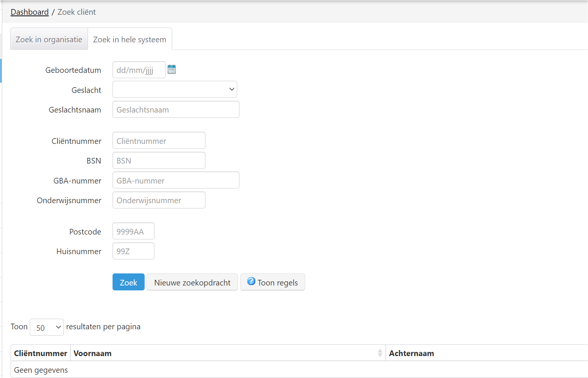
Task: Click the blue question mark help icon
Action: tap(251, 281)
